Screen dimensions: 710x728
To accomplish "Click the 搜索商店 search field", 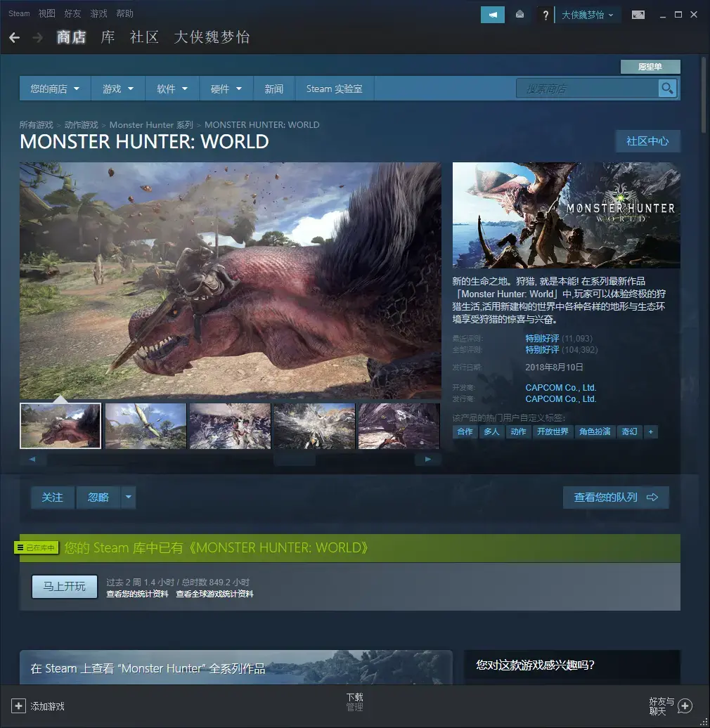I will (x=588, y=89).
